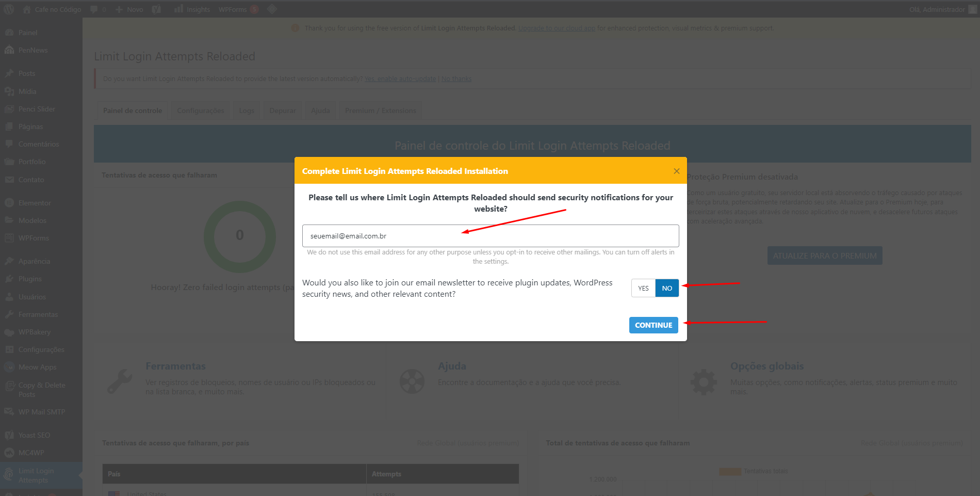Image resolution: width=980 pixels, height=496 pixels.
Task: Close the installation dialog with X
Action: point(677,171)
